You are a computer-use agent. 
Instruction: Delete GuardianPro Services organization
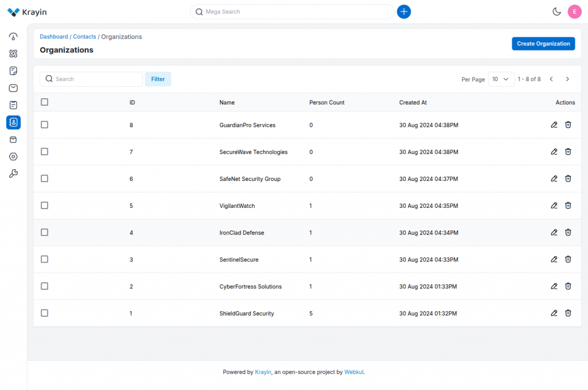[568, 125]
